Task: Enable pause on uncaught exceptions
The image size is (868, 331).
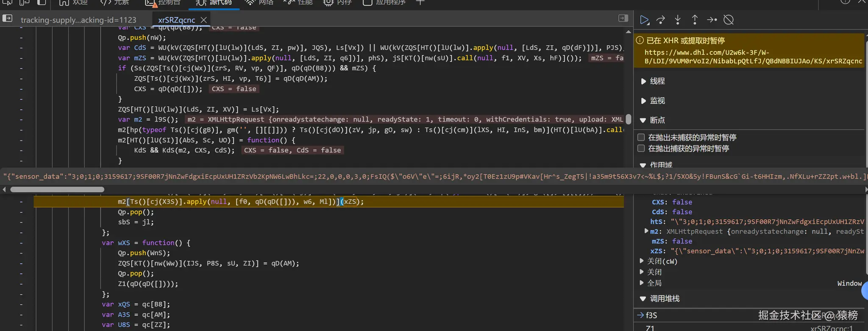Action: coord(641,137)
